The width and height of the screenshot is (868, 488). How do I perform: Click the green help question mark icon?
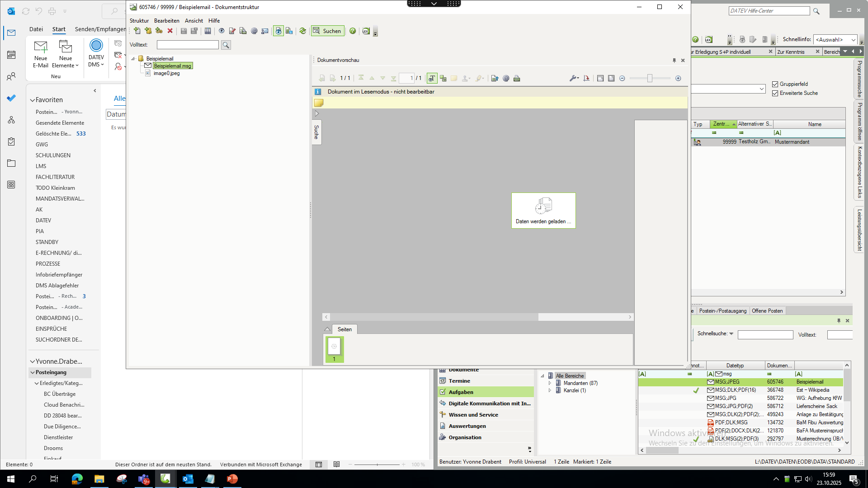pyautogui.click(x=353, y=31)
